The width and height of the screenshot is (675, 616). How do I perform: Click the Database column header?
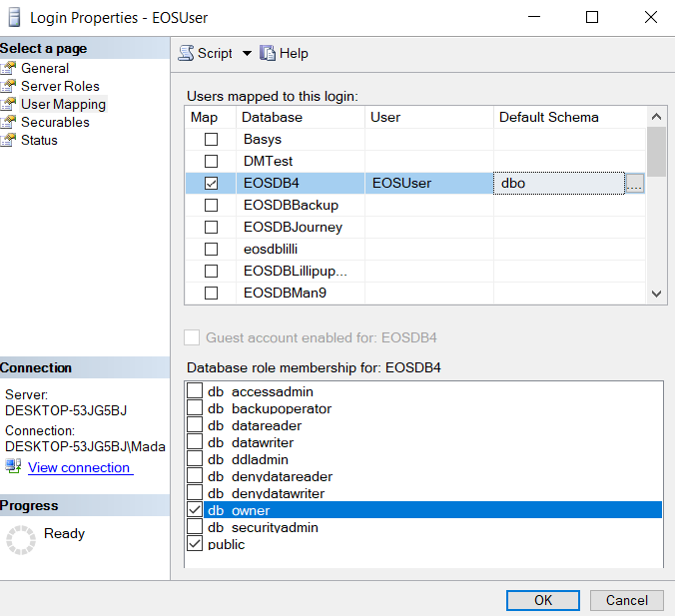pyautogui.click(x=301, y=117)
